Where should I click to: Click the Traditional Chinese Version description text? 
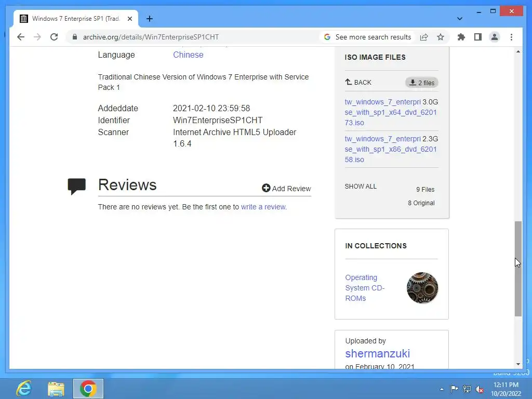coord(203,82)
